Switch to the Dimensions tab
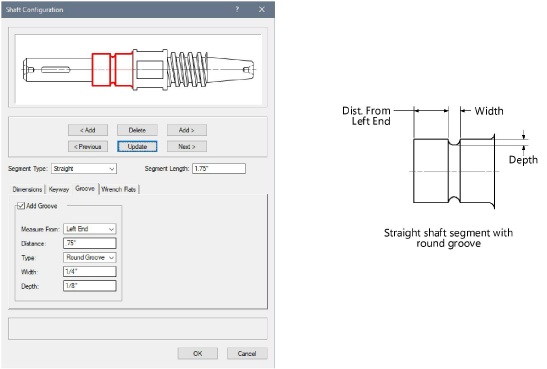Viewport: 547px width, 369px height. pyautogui.click(x=27, y=189)
